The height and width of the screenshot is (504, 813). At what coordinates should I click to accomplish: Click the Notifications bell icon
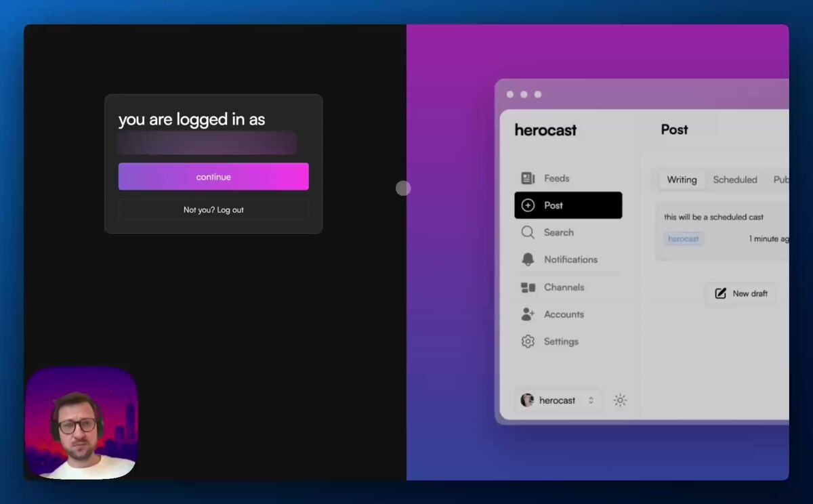point(528,259)
